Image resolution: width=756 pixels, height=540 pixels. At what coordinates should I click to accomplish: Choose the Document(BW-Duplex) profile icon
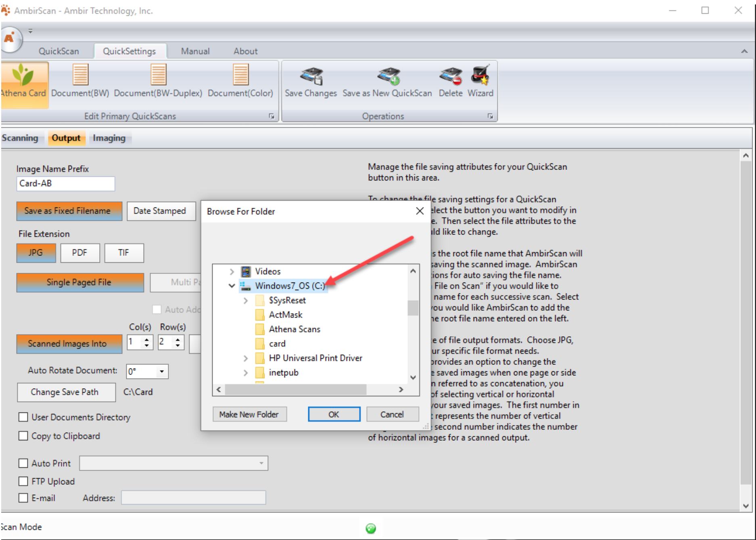[158, 75]
